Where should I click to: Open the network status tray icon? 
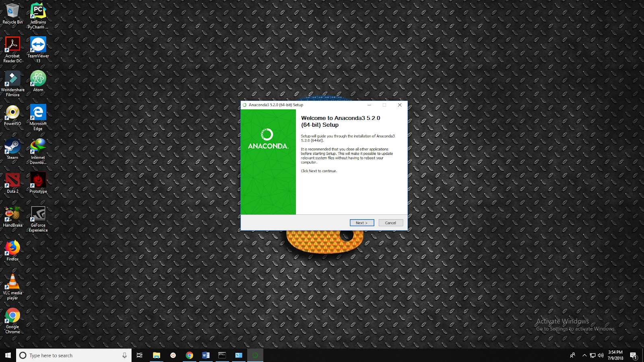coord(592,355)
